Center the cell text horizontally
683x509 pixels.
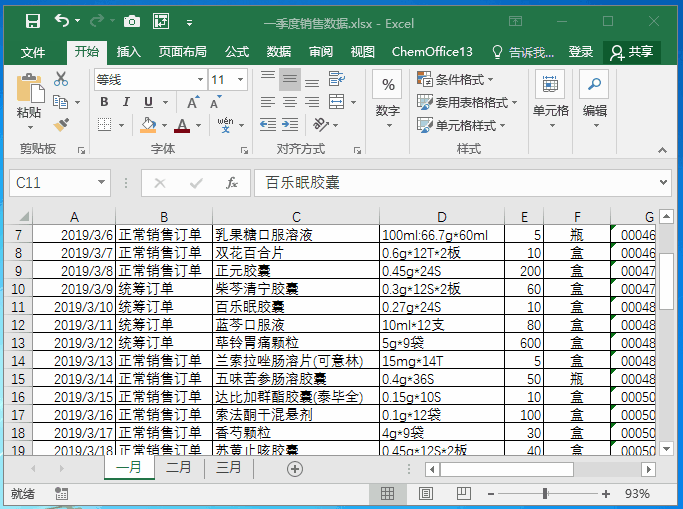tap(290, 102)
